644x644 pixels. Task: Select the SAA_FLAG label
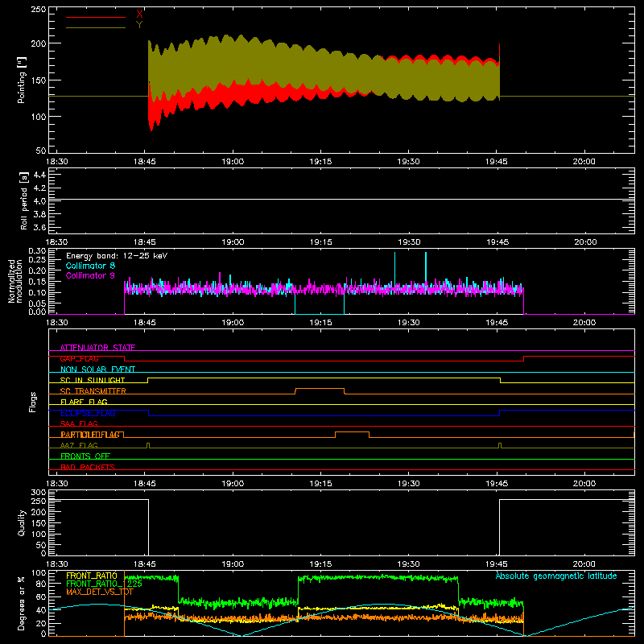pos(79,423)
